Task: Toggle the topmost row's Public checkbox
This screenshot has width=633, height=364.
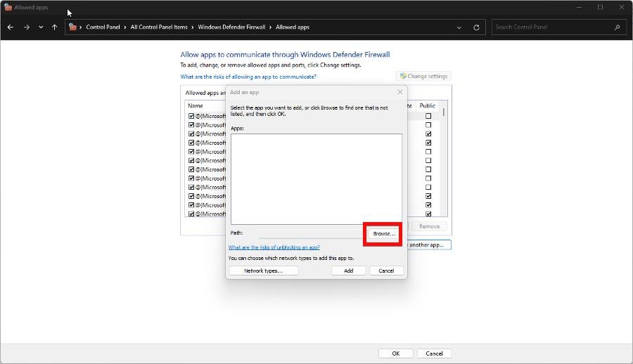Action: [x=428, y=116]
